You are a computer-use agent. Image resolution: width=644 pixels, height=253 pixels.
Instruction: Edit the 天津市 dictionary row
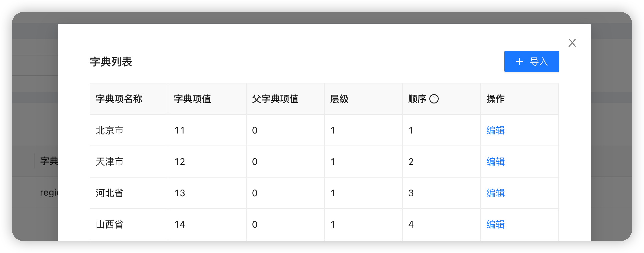495,162
